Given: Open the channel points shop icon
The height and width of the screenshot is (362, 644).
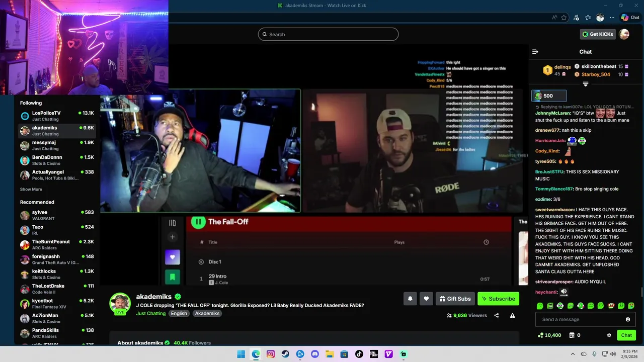Looking at the screenshot, I should pos(572,335).
